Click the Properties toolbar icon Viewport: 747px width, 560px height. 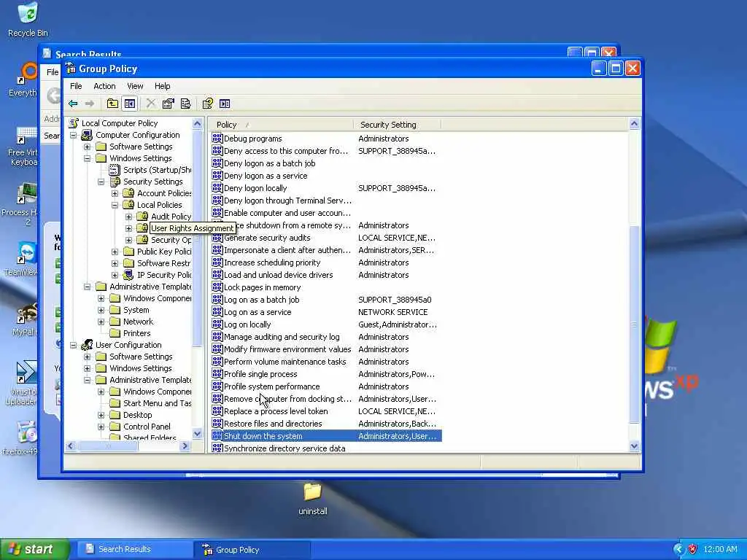click(169, 104)
